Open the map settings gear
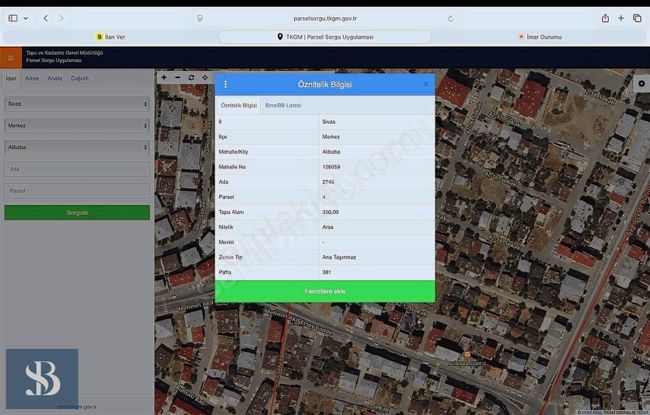The height and width of the screenshot is (415, 650). pos(641,84)
